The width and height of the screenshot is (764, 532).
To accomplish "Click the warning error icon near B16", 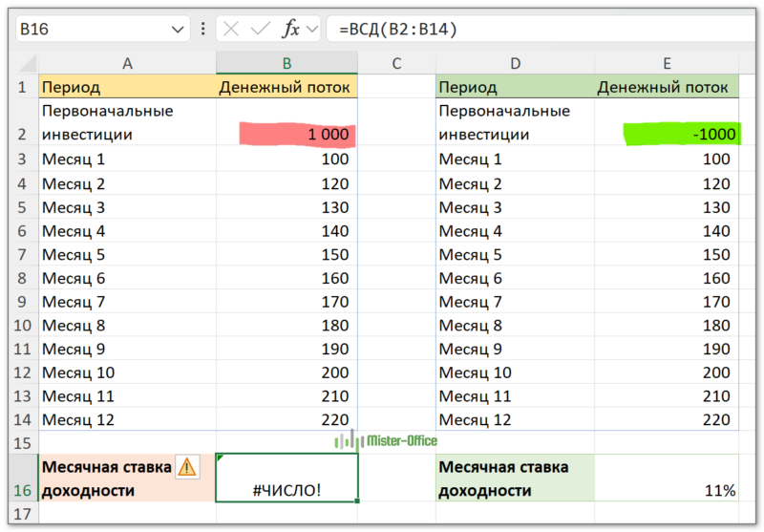I will click(186, 466).
